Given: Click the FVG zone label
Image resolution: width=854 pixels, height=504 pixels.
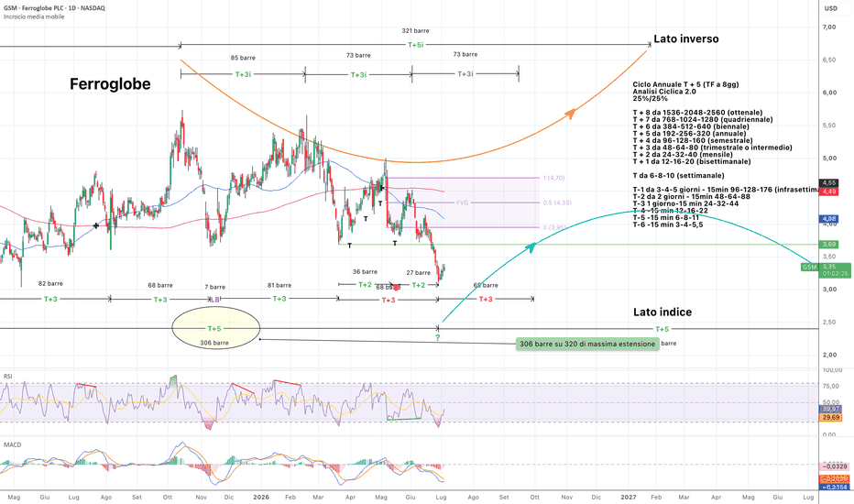Looking at the screenshot, I should tap(462, 203).
